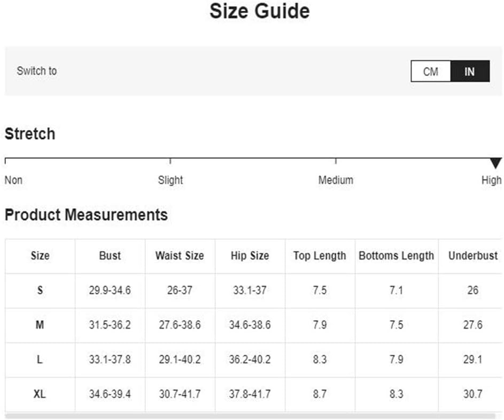Click the Bust column header

tap(110, 256)
